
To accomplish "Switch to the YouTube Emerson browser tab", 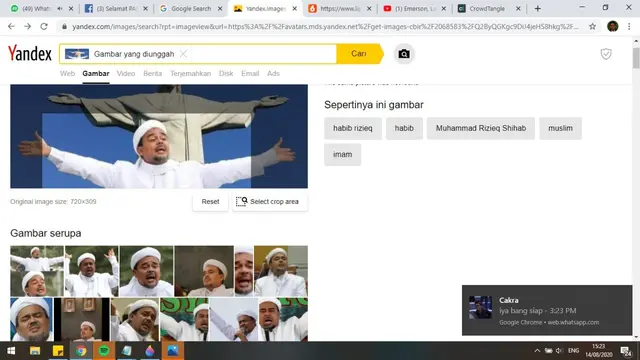I will [x=413, y=9].
